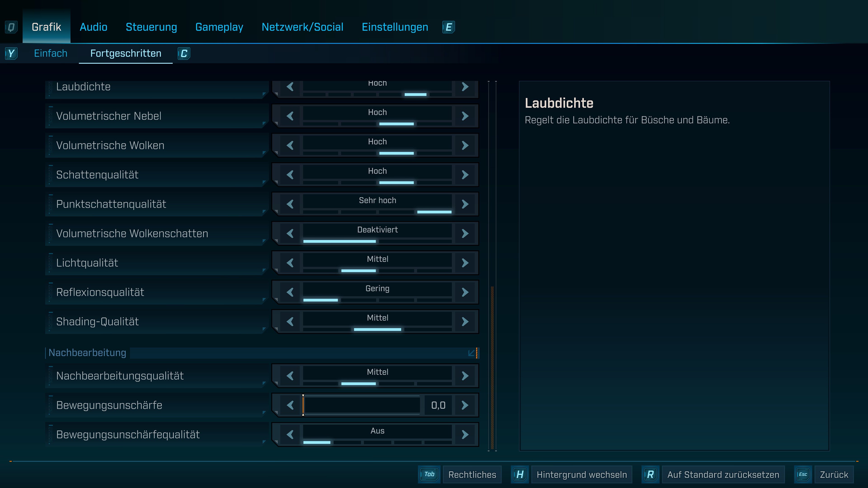Decrease Volumetrische Wolkenschatten with left arrow
Screen dimensions: 868x488
tap(290, 233)
